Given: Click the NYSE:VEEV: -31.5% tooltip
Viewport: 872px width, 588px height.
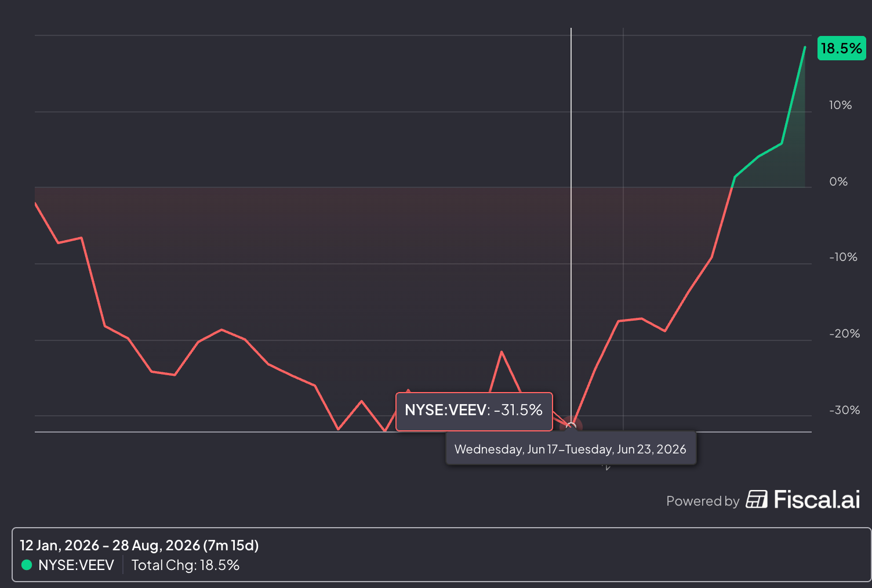Looking at the screenshot, I should (474, 411).
